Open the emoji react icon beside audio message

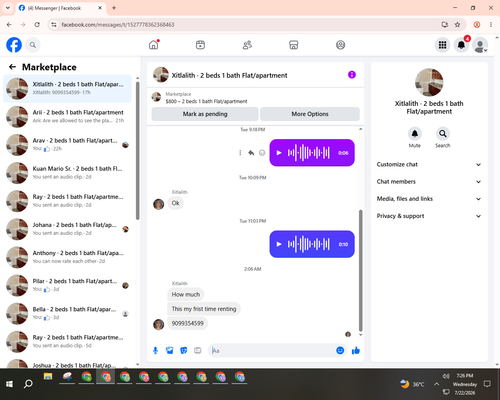(x=262, y=153)
